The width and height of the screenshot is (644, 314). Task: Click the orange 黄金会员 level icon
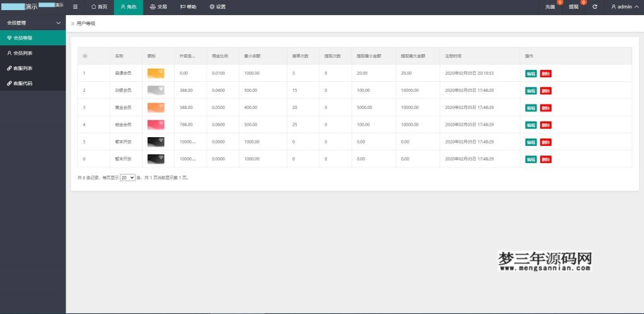point(156,108)
